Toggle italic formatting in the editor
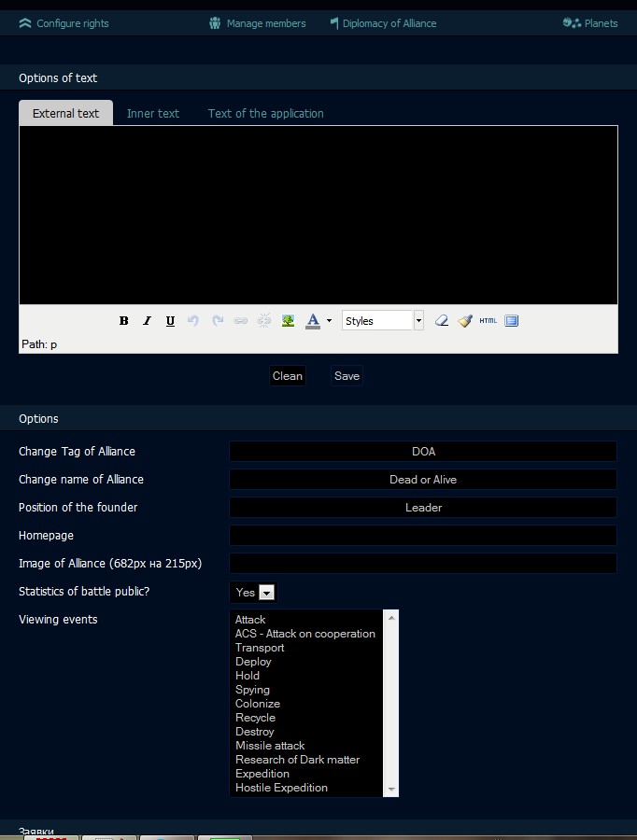The height and width of the screenshot is (840, 637). coord(147,321)
